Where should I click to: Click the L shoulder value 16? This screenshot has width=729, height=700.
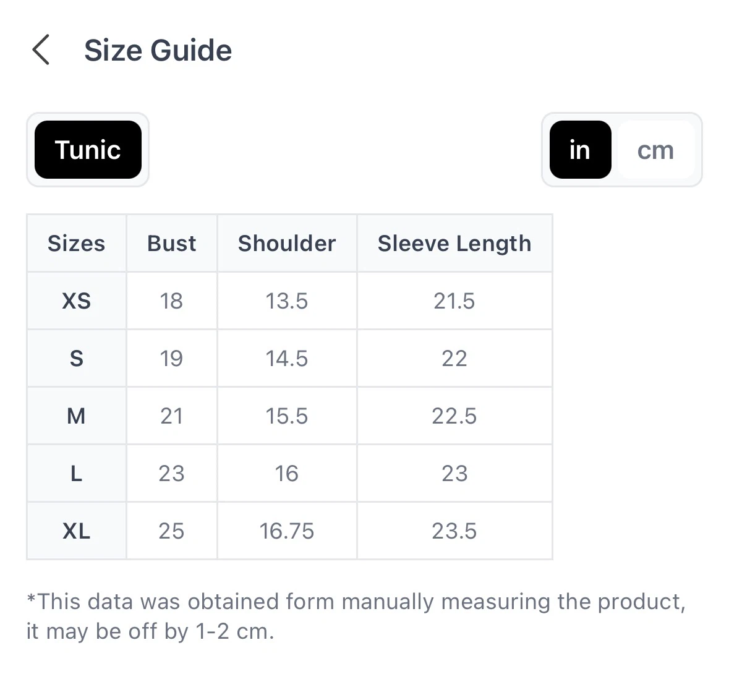(x=287, y=474)
